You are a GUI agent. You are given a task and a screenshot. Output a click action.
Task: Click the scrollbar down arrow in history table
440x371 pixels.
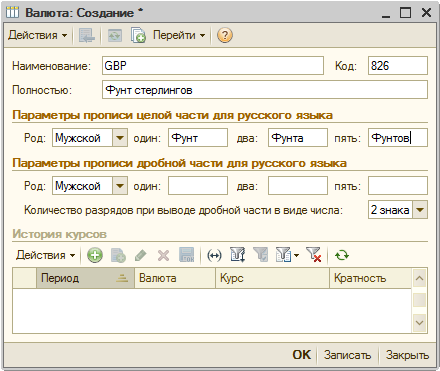(419, 323)
